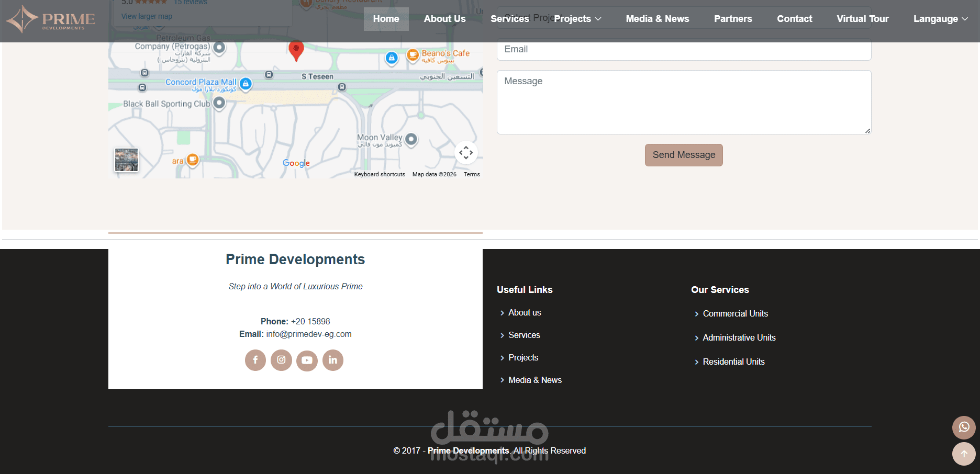The width and height of the screenshot is (980, 474).
Task: Click the WhatsApp floating chat icon
Action: pyautogui.click(x=964, y=427)
